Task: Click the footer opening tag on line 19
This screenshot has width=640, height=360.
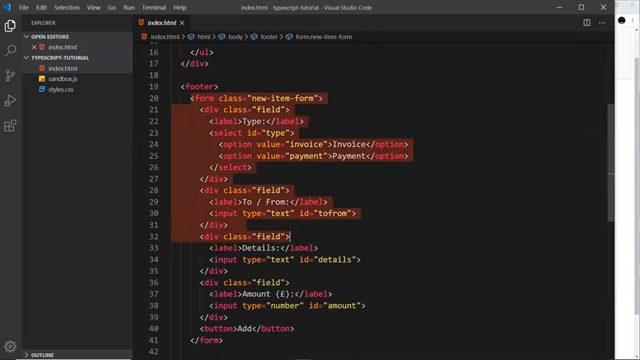Action: point(200,87)
